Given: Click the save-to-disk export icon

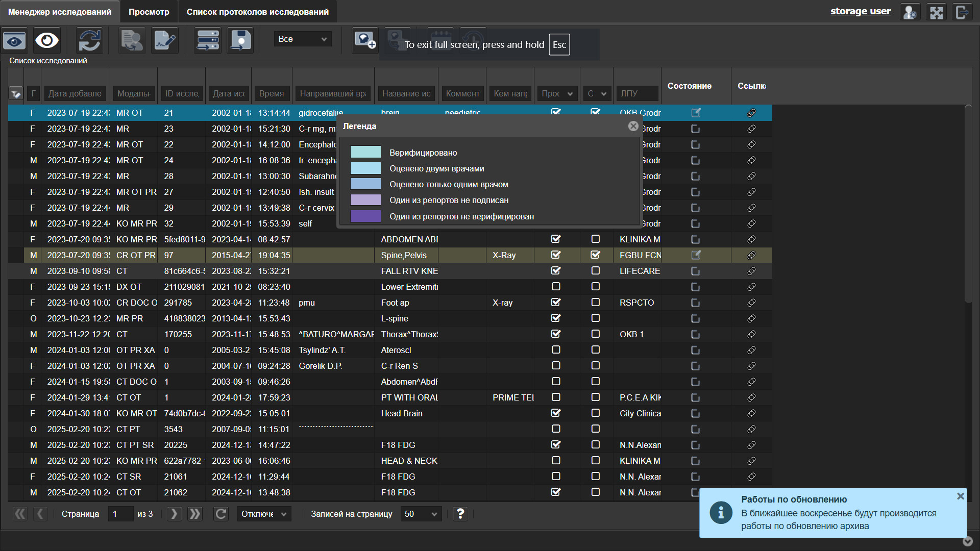Looking at the screenshot, I should click(240, 40).
